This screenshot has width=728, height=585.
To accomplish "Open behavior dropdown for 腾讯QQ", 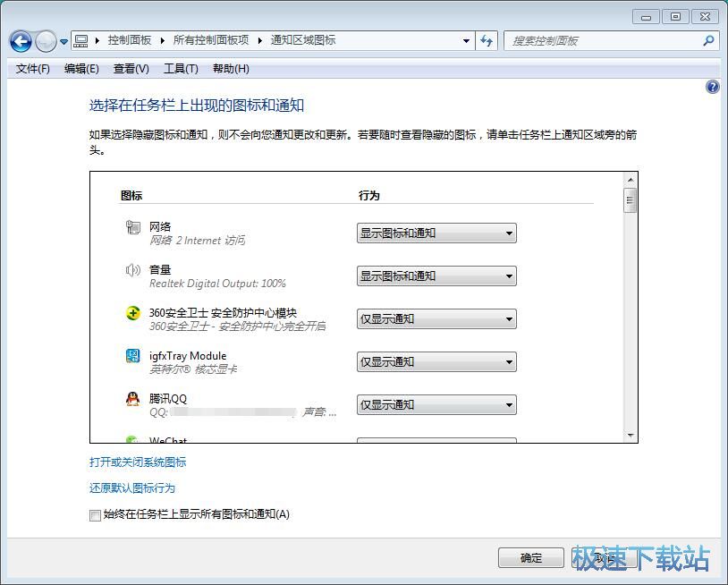I will pos(436,405).
